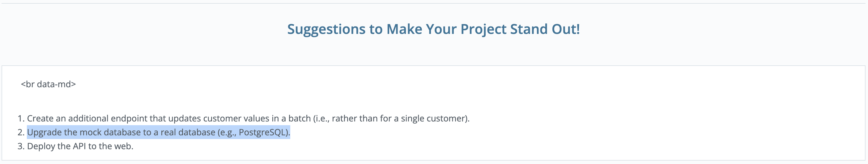
Task: Click the "1." list number marker
Action: pos(21,118)
